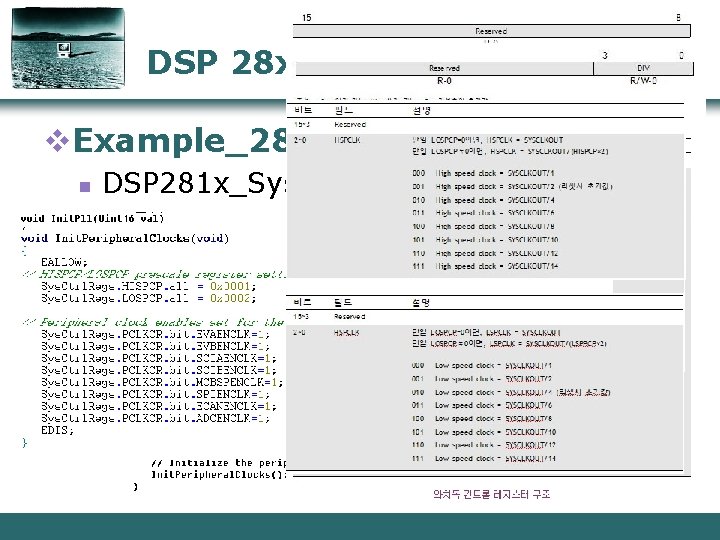Click the HISPCP/LOSPCP prescale comment line
The width and height of the screenshot is (720, 540).
[154, 275]
